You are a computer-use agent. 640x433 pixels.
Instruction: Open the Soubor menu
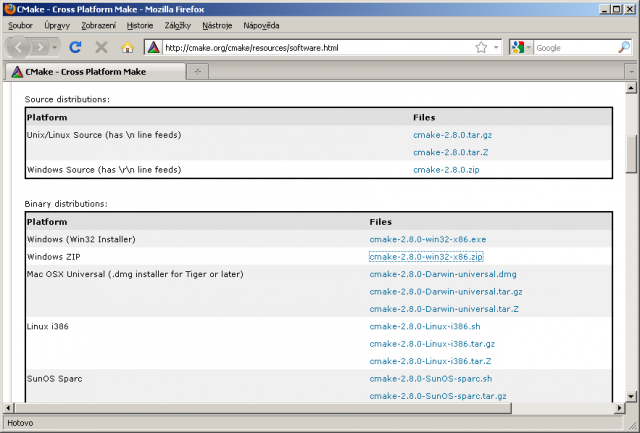pyautogui.click(x=20, y=25)
